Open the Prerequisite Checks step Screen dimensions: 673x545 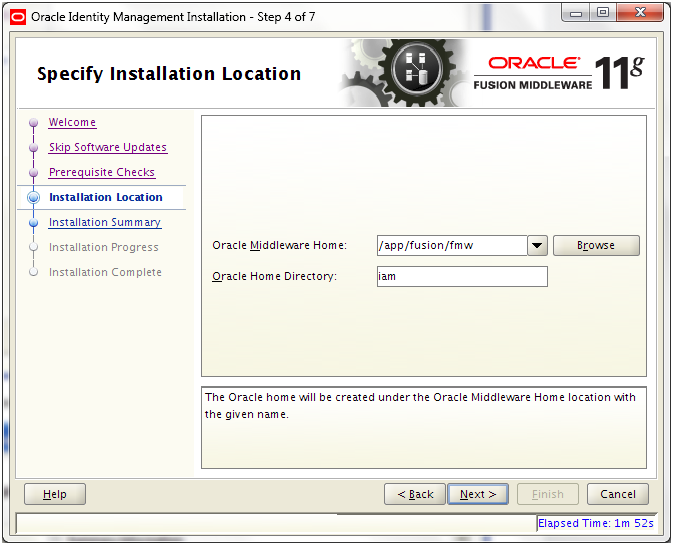tap(102, 172)
